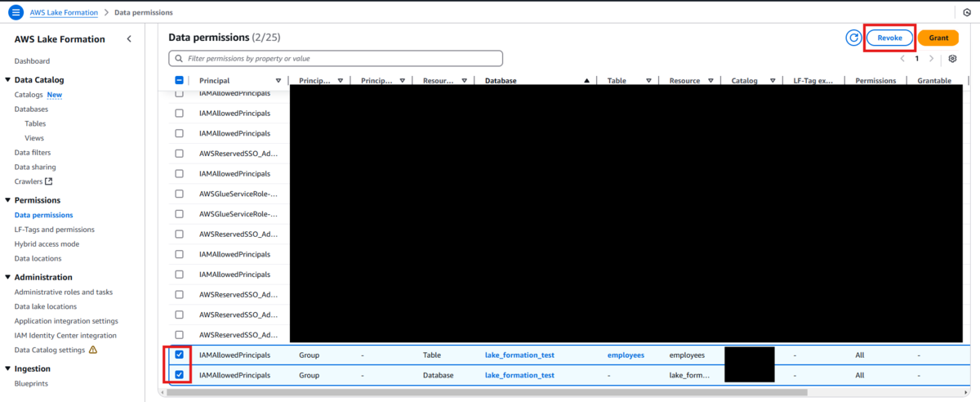Open LF-Tags and permissions page
This screenshot has height=402, width=980.
point(55,230)
